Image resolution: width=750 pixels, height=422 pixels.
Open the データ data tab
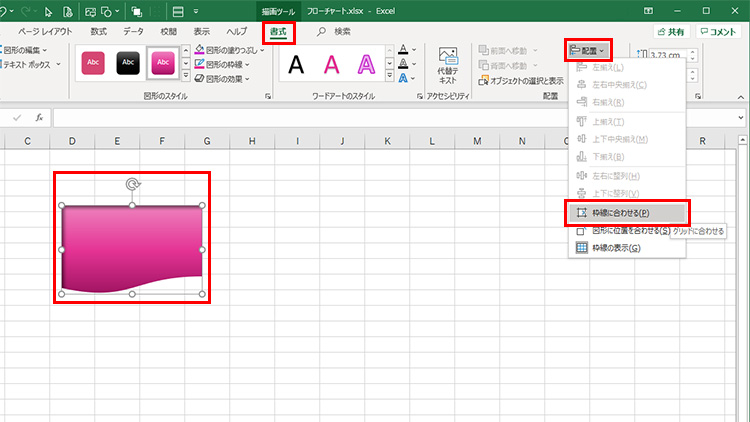point(133,32)
